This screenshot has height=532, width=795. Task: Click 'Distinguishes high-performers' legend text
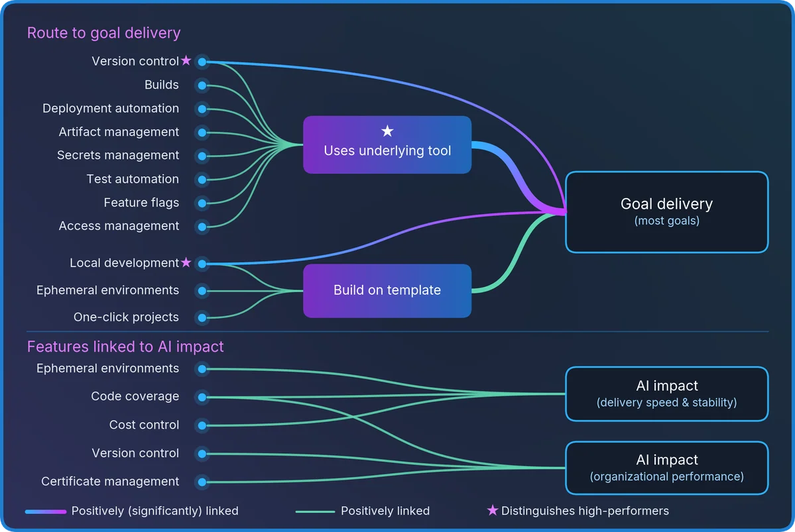(x=585, y=511)
